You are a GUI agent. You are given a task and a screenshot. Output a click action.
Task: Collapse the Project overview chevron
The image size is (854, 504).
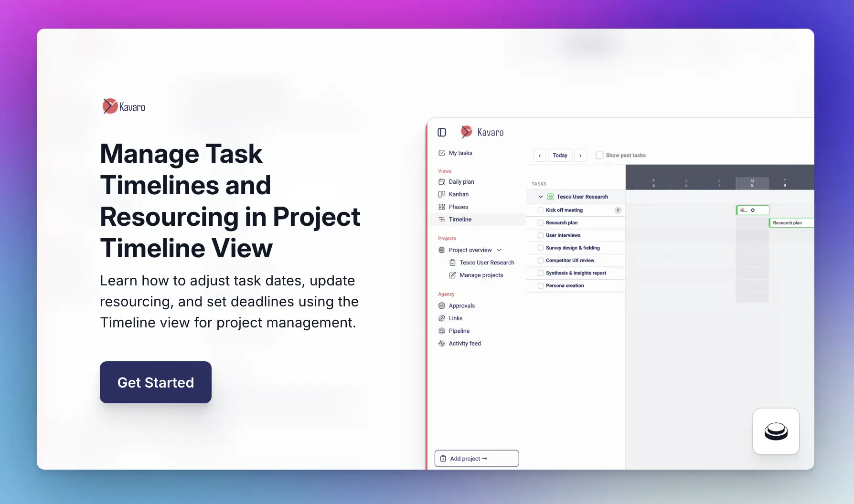(x=499, y=250)
